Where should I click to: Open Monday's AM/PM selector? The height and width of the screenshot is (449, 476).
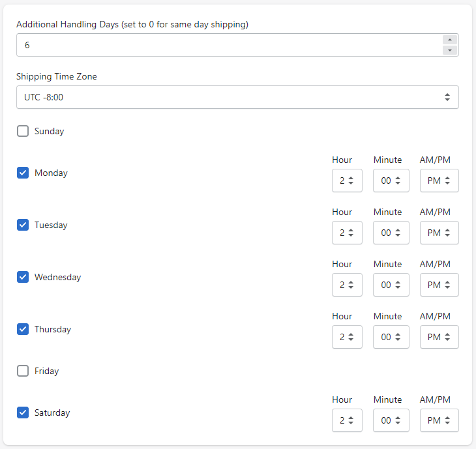coord(439,181)
